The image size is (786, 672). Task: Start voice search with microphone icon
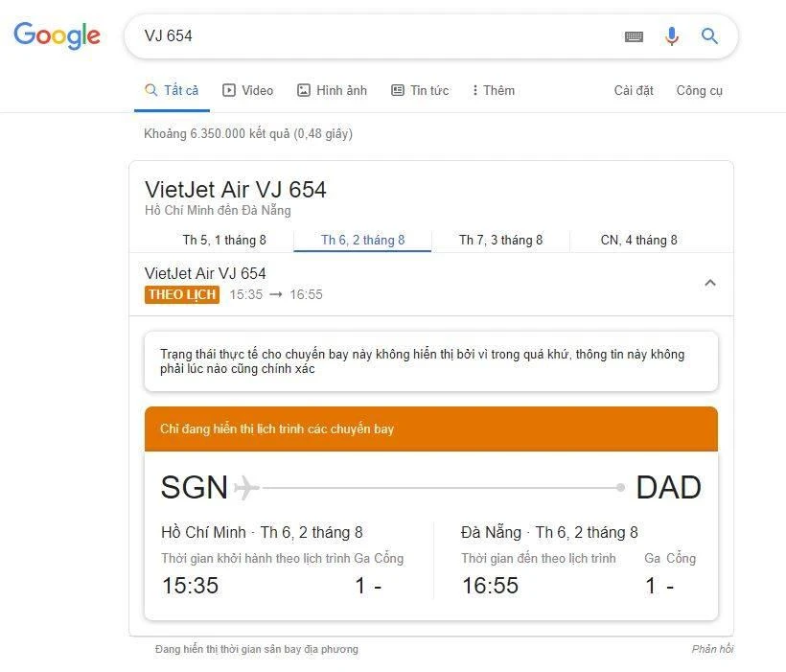[x=671, y=36]
